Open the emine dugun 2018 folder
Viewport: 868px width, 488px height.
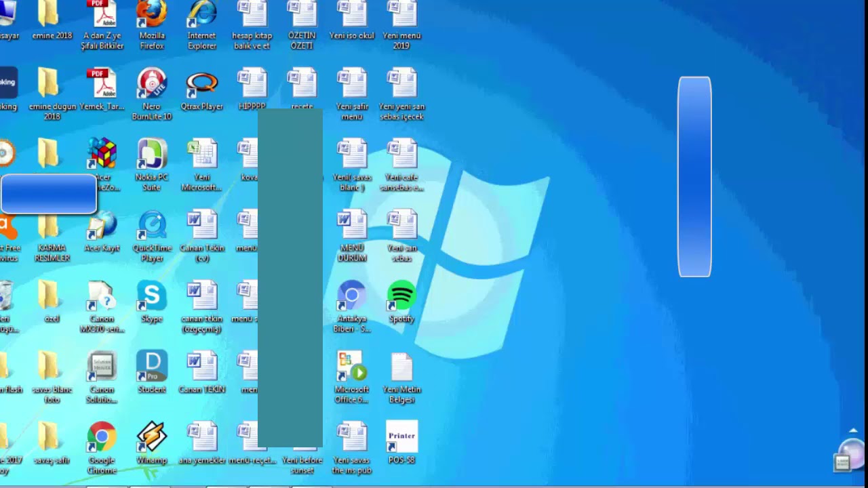(52, 94)
